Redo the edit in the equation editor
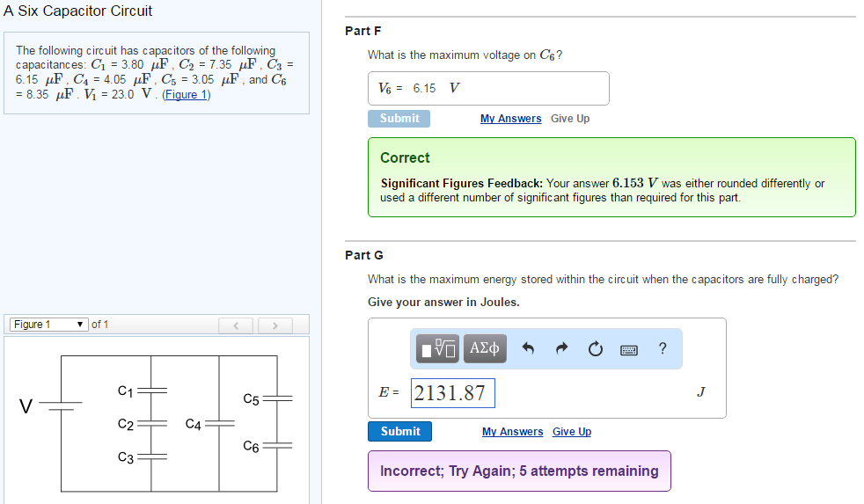This screenshot has width=864, height=504. (x=561, y=349)
